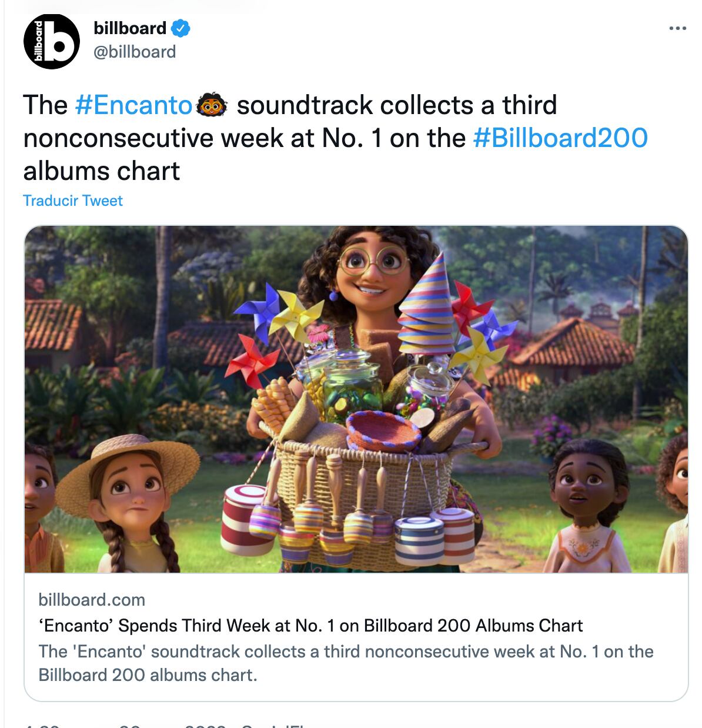Viewport: 702px width, 728px height.
Task: Click the words "soundtrack collects a third"
Action: click(x=397, y=105)
